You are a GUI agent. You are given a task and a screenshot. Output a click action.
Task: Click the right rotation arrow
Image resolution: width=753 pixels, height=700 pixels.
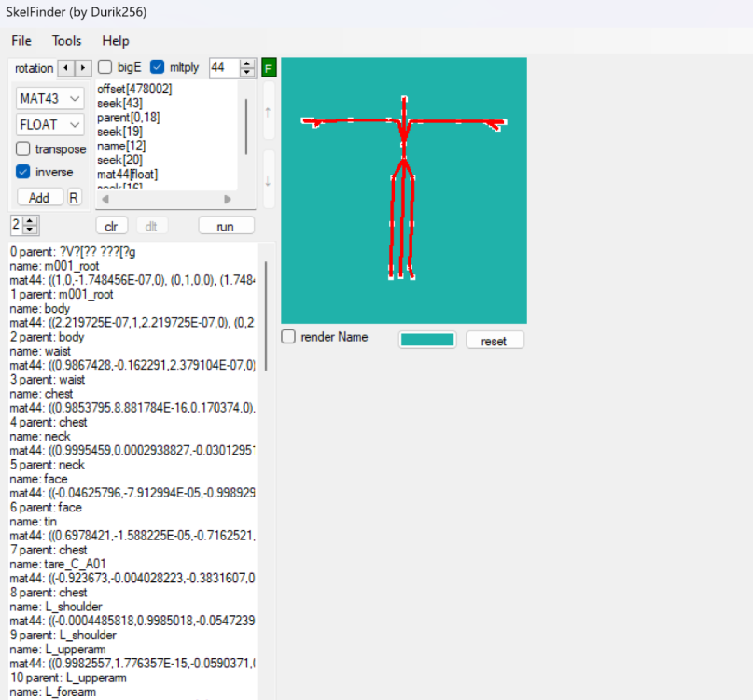coord(81,67)
